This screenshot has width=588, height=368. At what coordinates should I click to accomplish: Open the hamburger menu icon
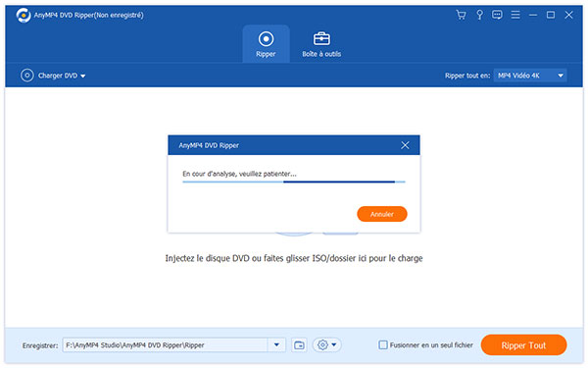pos(515,15)
